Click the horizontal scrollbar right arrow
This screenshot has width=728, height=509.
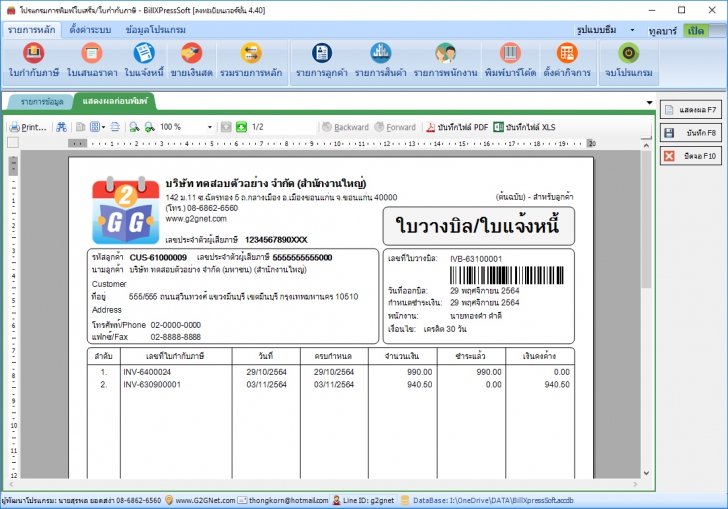[636, 484]
